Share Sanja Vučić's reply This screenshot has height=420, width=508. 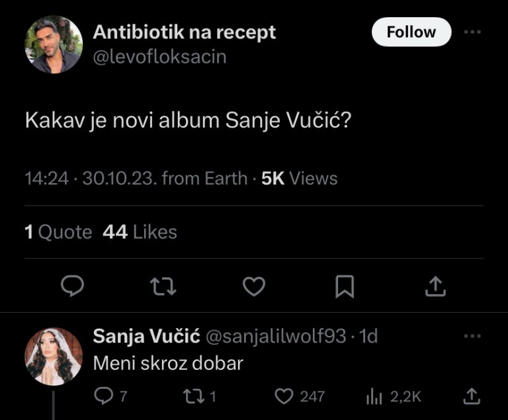pyautogui.click(x=470, y=396)
